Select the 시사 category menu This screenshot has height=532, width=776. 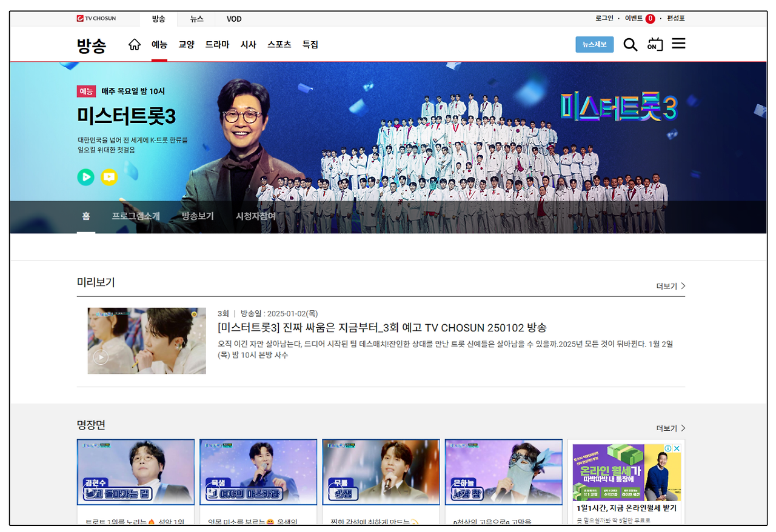tap(248, 44)
